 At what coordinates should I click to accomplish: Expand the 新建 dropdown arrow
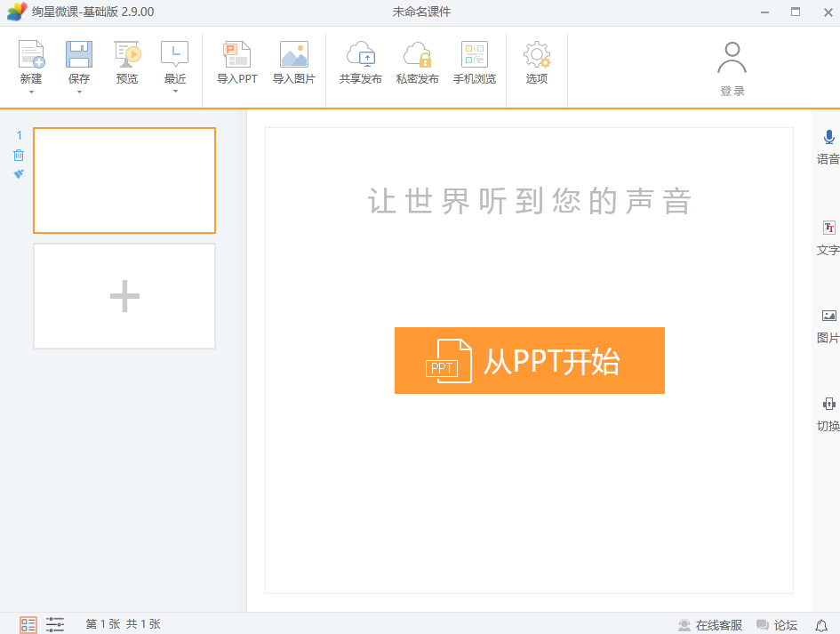[x=31, y=92]
